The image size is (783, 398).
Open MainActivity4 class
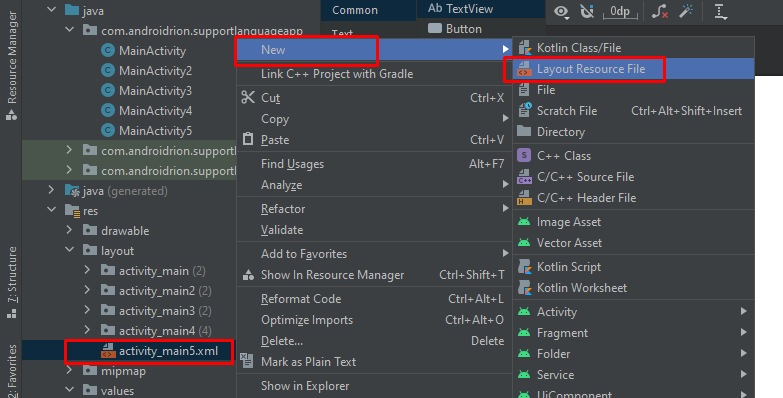tap(155, 111)
